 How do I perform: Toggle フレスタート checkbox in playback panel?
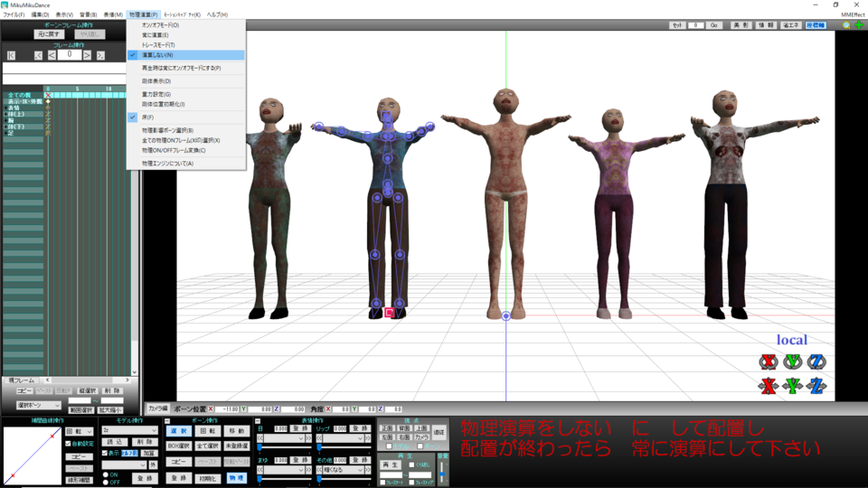382,483
